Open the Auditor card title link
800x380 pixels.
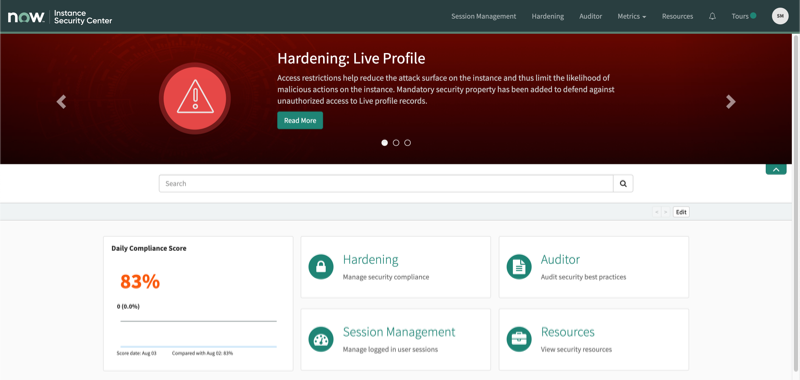point(560,260)
